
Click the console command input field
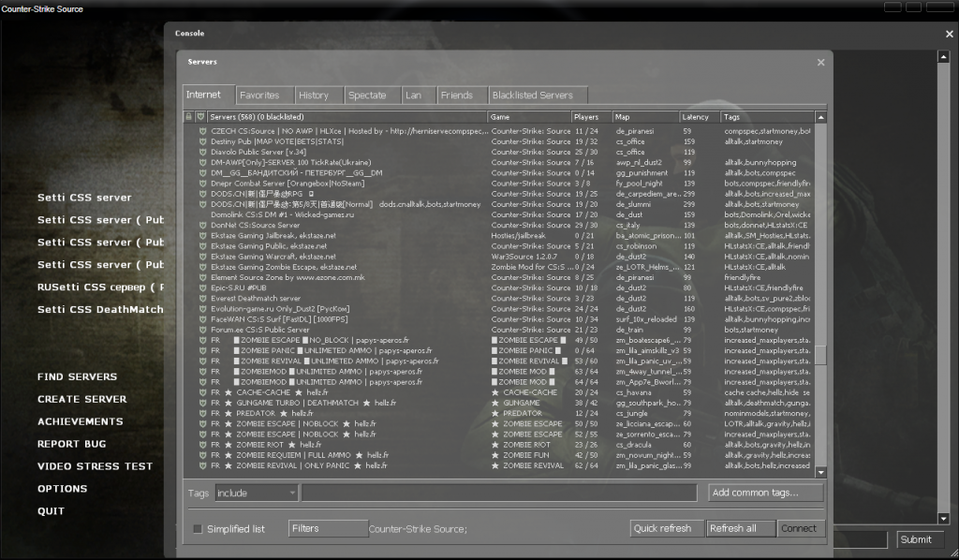[860, 539]
